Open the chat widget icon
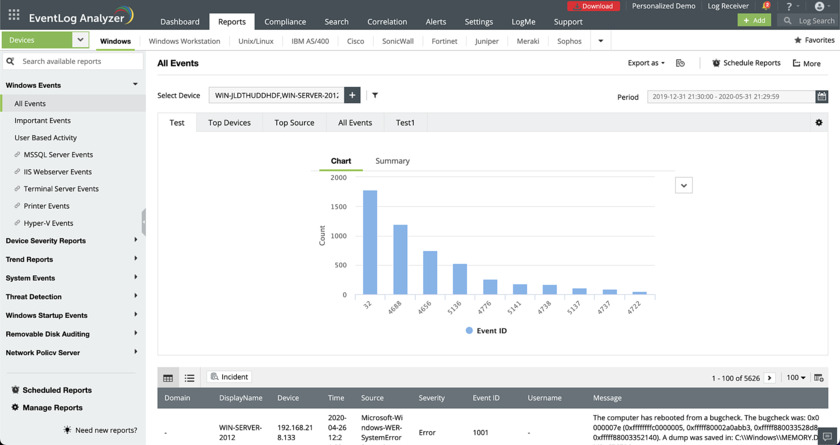This screenshot has height=445, width=840. (x=827, y=436)
